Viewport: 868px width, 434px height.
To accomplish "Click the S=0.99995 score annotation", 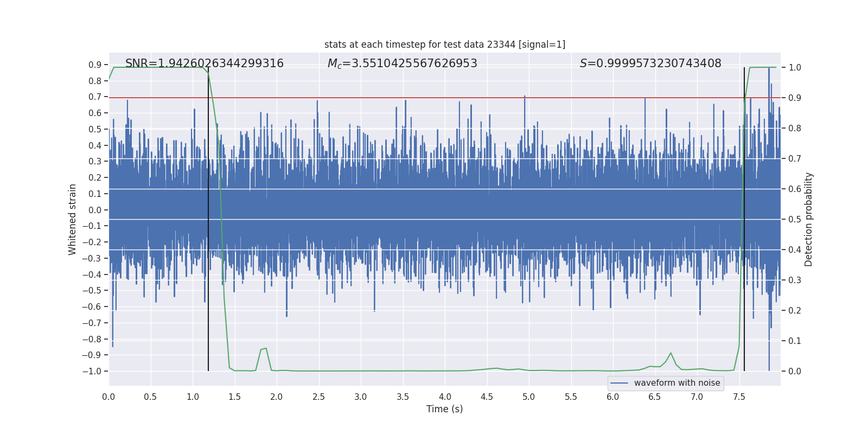I will point(650,63).
